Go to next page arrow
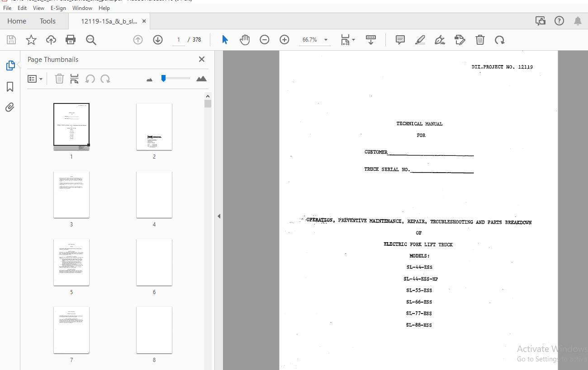This screenshot has height=370, width=588. (158, 40)
